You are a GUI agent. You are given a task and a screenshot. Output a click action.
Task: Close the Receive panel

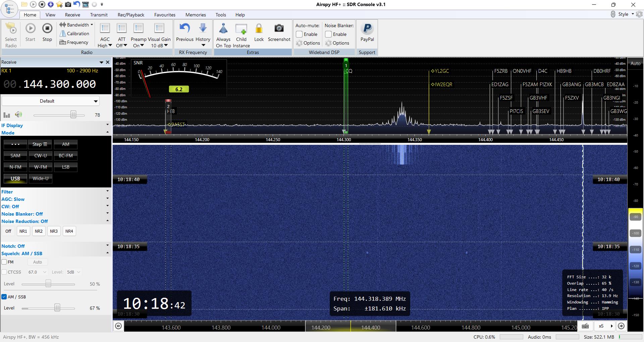pyautogui.click(x=108, y=62)
